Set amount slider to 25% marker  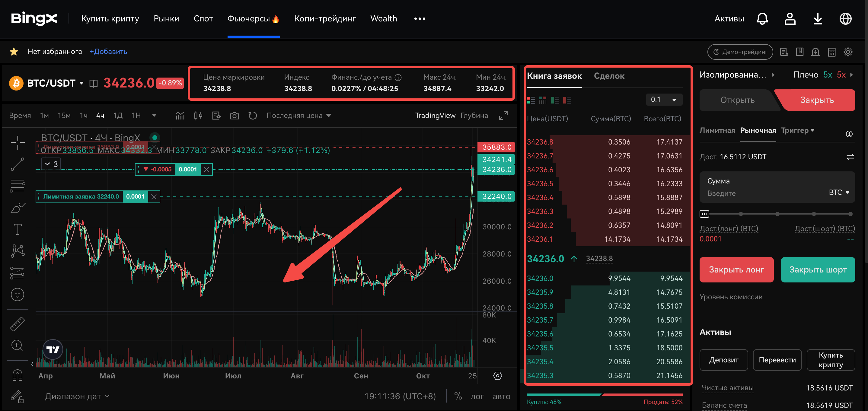click(741, 214)
